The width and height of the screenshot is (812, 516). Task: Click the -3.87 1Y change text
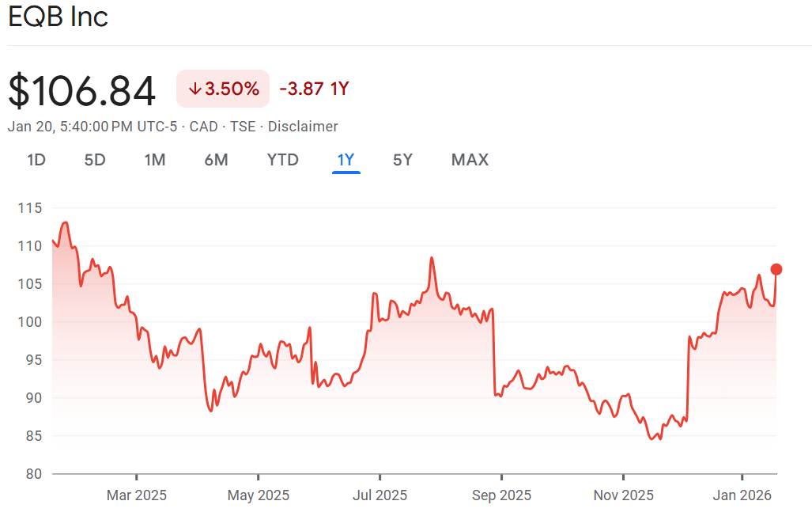(315, 89)
